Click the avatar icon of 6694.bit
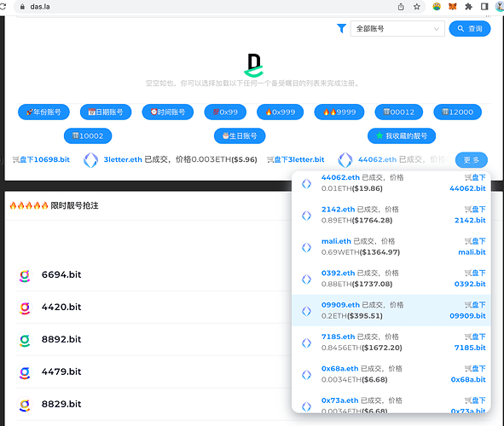 coord(25,275)
